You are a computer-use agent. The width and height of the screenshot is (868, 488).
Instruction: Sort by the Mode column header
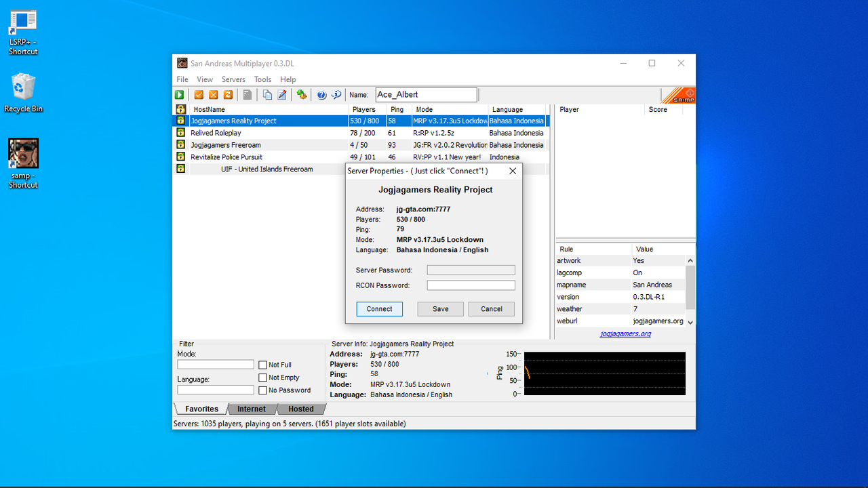(x=450, y=109)
